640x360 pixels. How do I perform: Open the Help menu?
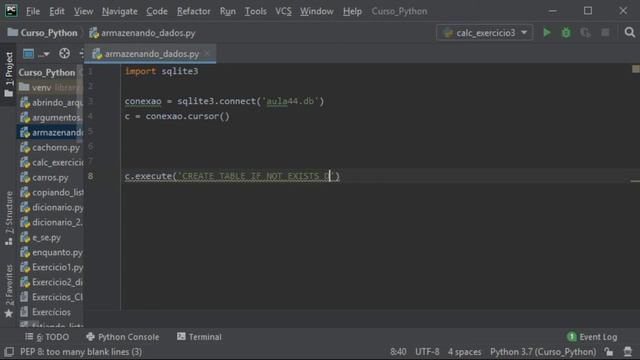pos(352,11)
